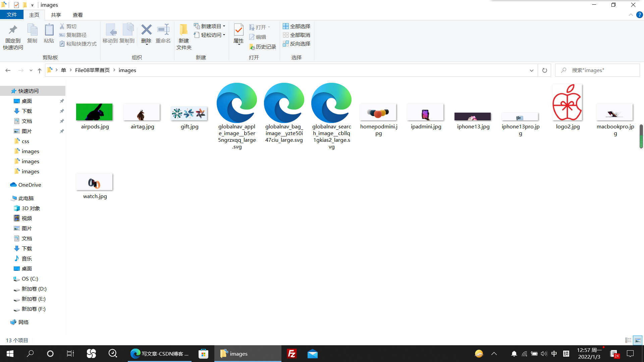Viewport: 644px width, 362px height.
Task: Collapse the ribbon with the chevron
Action: (x=631, y=15)
